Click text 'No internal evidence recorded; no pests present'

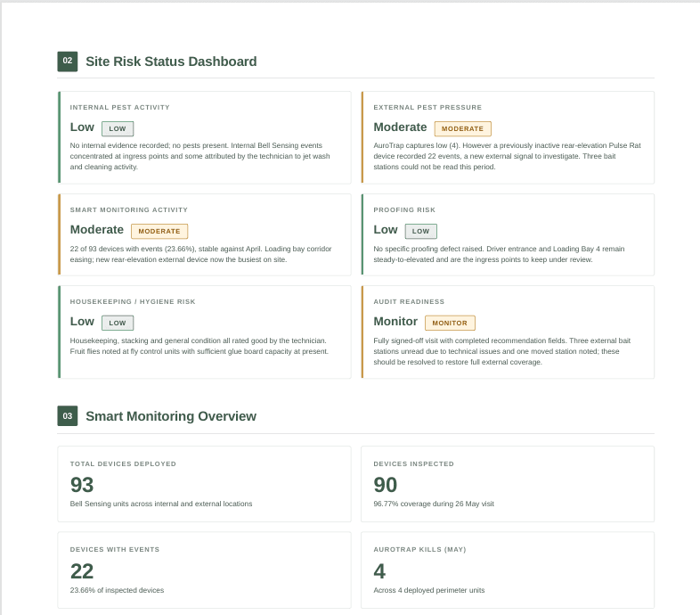click(149, 145)
